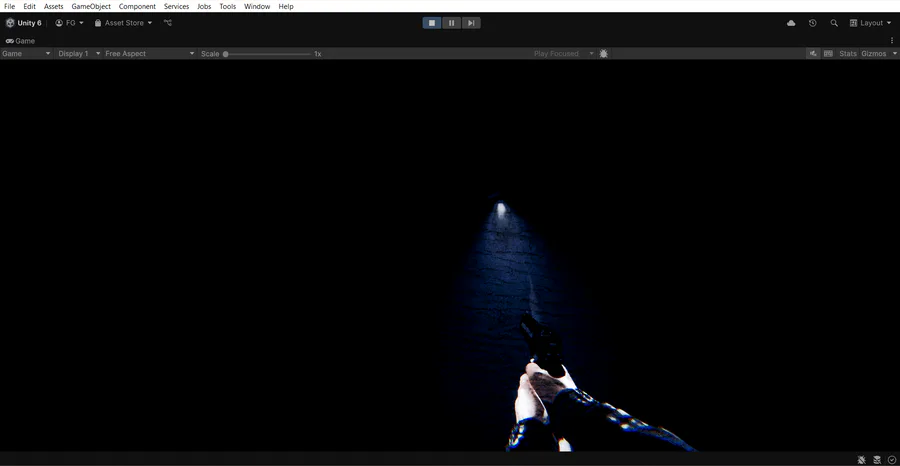This screenshot has width=900, height=466.
Task: Stop play mode with the Play button
Action: pyautogui.click(x=432, y=23)
